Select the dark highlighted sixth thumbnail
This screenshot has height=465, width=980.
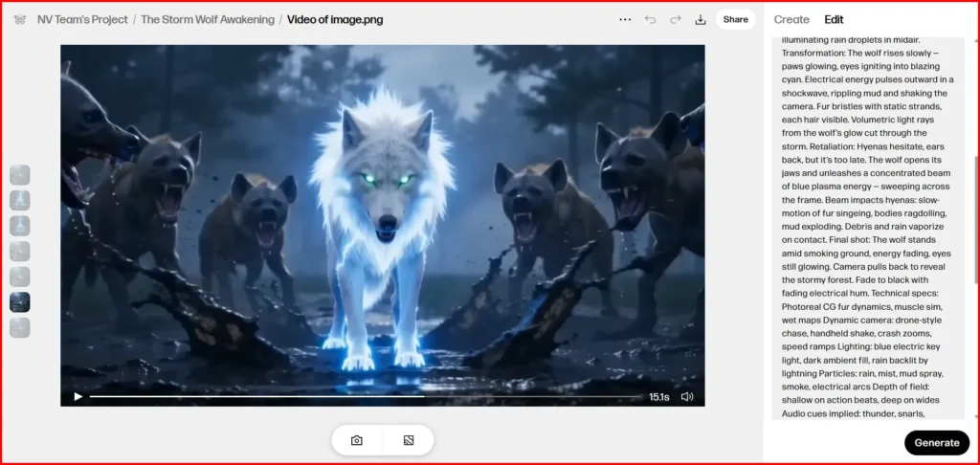pyautogui.click(x=20, y=302)
